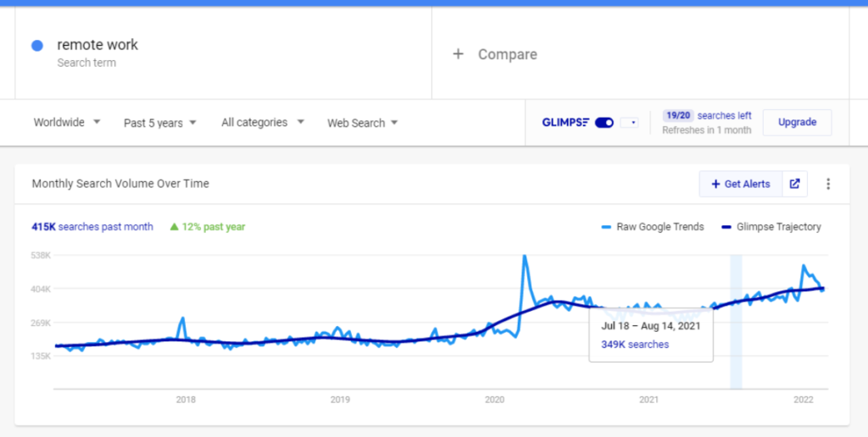Viewport: 868px width, 437px height.
Task: Open the Past 5 years time range dropdown
Action: click(x=160, y=123)
